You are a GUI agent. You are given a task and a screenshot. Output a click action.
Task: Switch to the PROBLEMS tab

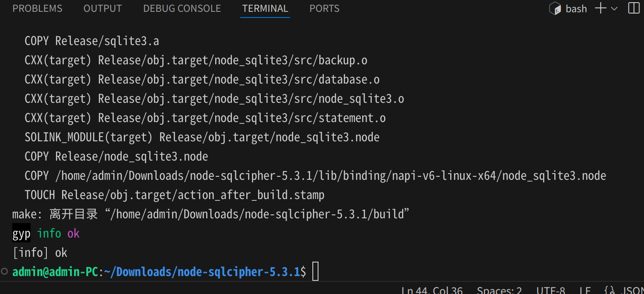point(37,8)
